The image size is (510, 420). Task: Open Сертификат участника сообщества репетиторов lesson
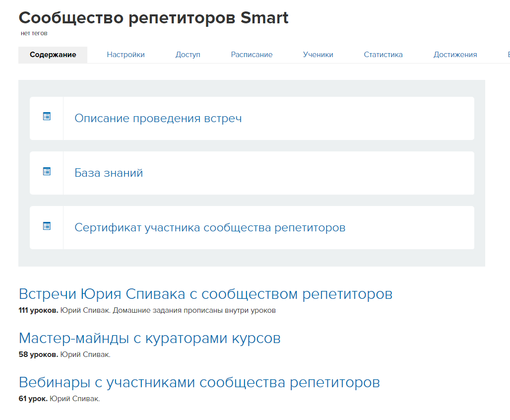210,227
